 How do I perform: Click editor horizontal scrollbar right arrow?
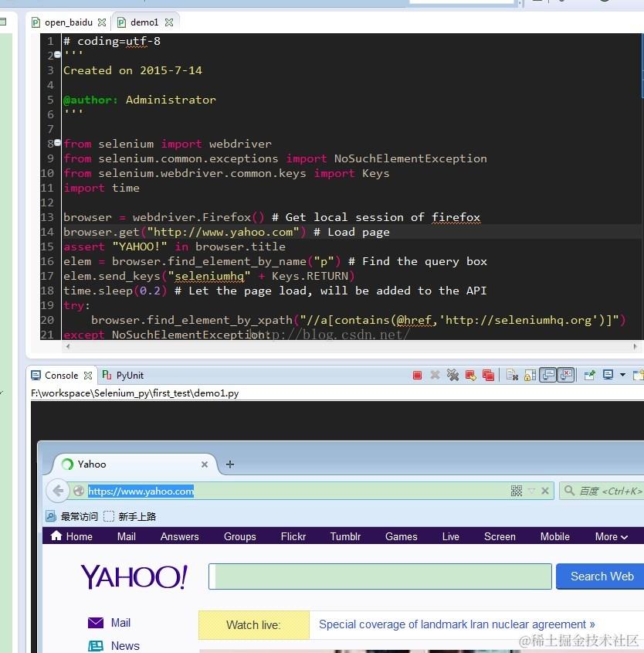tap(635, 346)
